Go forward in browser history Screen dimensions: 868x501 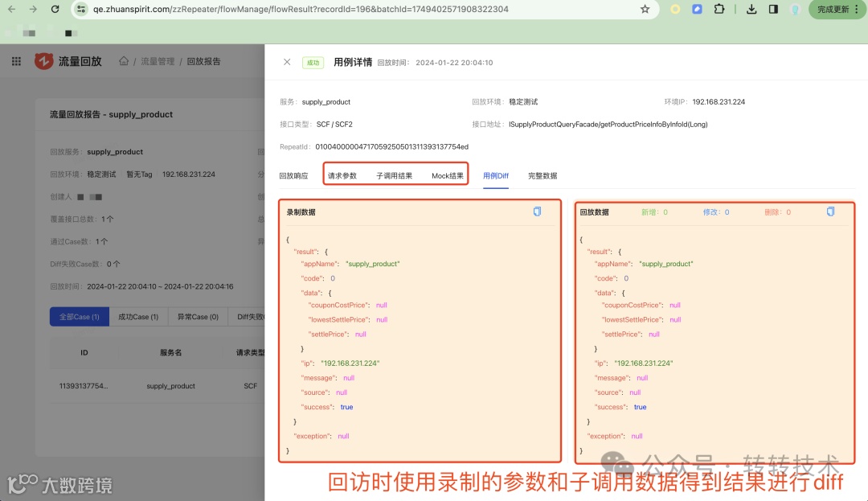coord(33,9)
